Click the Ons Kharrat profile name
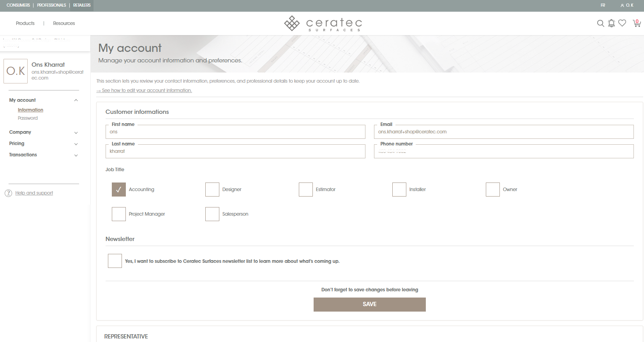The image size is (644, 342). [48, 65]
